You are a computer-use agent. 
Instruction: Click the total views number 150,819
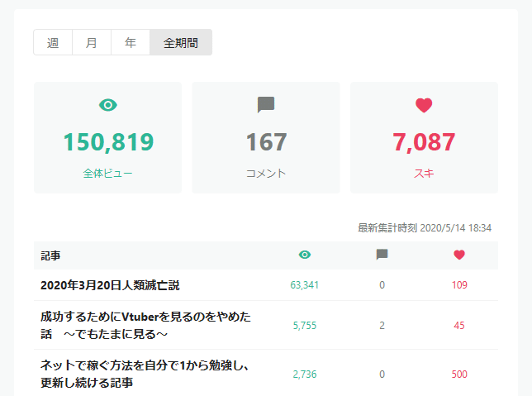(x=108, y=142)
